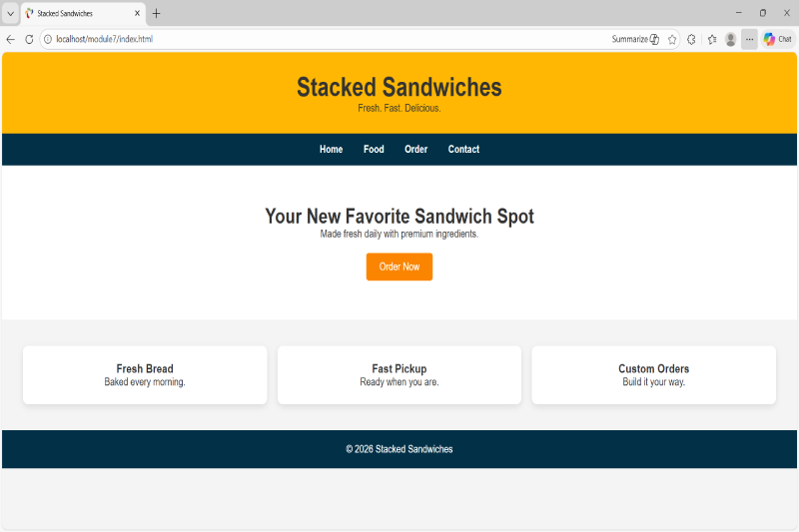
Task: Reload the page with the refresh icon
Action: [29, 39]
